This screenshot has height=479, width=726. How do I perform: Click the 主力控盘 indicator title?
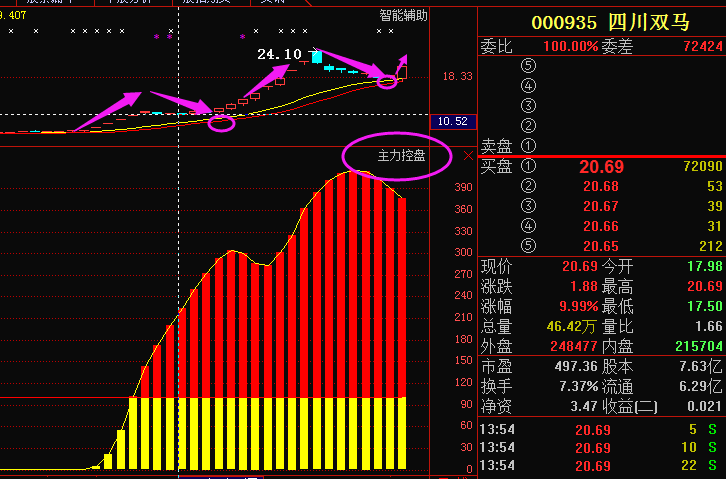coord(401,156)
